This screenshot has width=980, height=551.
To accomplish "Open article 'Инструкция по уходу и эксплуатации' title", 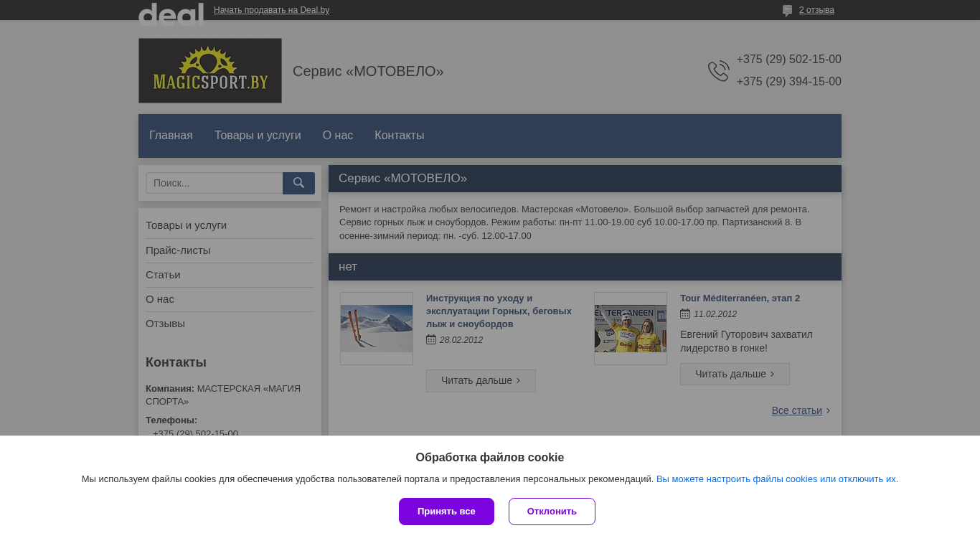I will point(499,311).
